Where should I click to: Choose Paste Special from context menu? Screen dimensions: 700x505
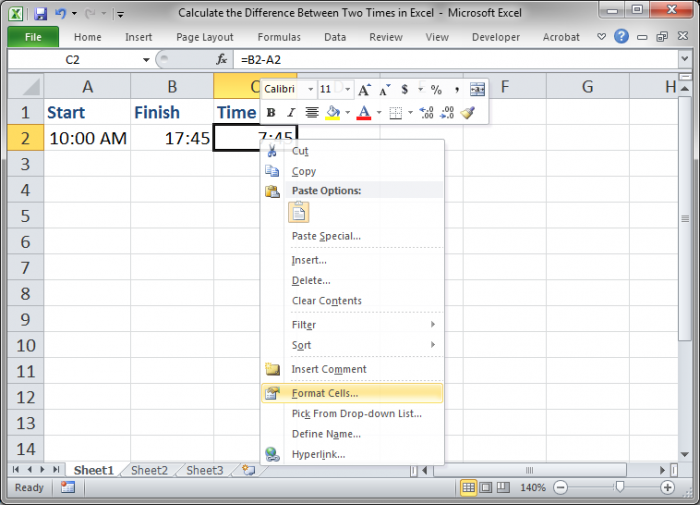pyautogui.click(x=352, y=236)
